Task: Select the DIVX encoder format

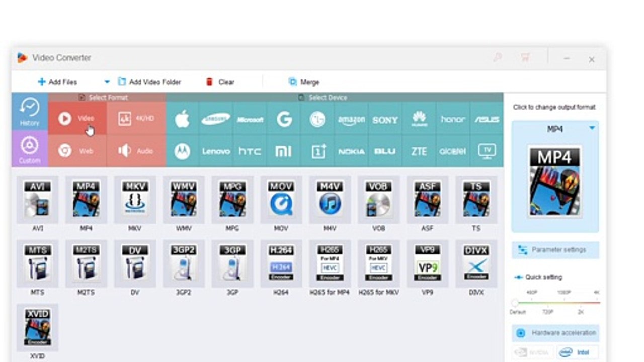Action: click(476, 263)
